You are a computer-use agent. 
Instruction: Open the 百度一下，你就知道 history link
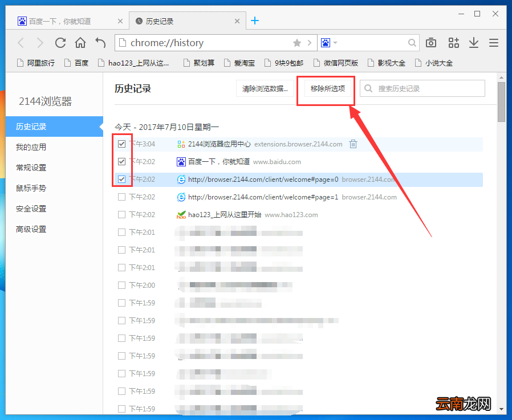coord(219,161)
